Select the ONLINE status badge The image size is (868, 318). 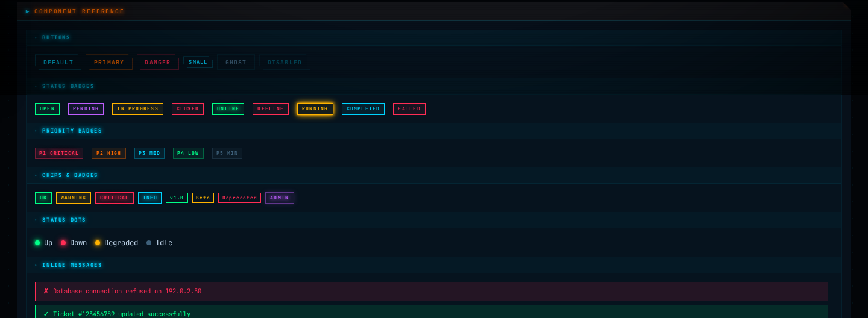(x=228, y=109)
